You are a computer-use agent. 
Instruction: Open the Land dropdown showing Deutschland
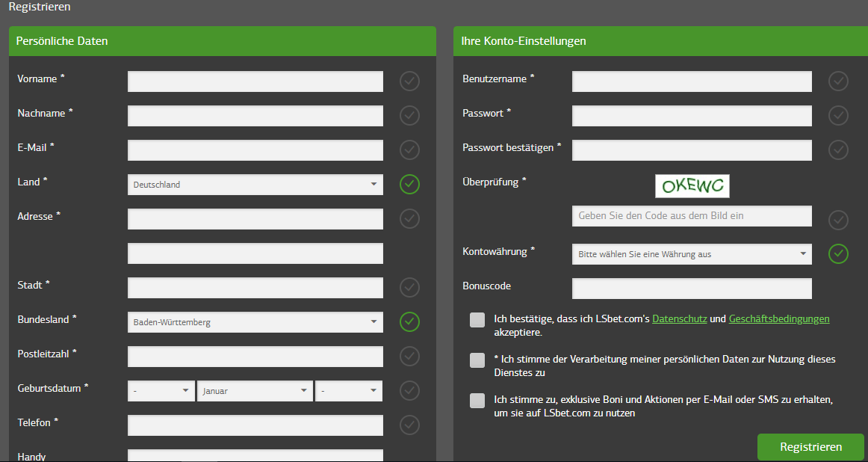click(x=255, y=185)
